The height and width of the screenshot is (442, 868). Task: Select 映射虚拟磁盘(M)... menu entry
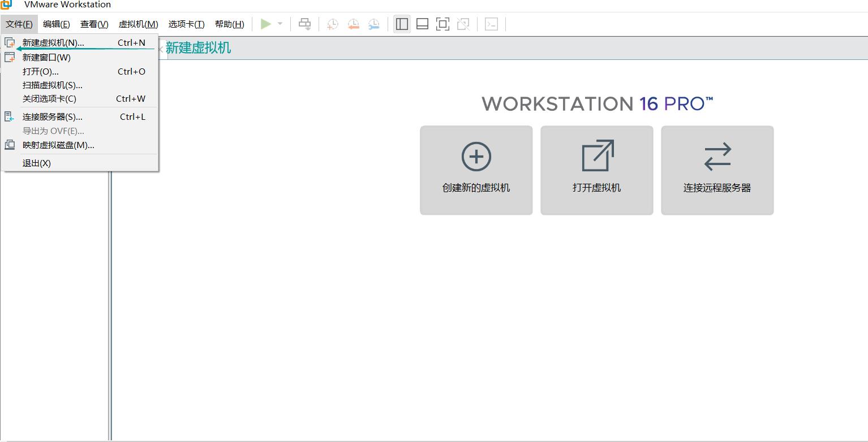[x=80, y=145]
